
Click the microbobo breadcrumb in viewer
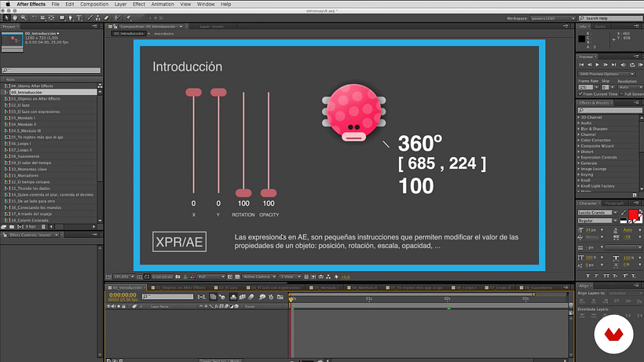(x=163, y=34)
